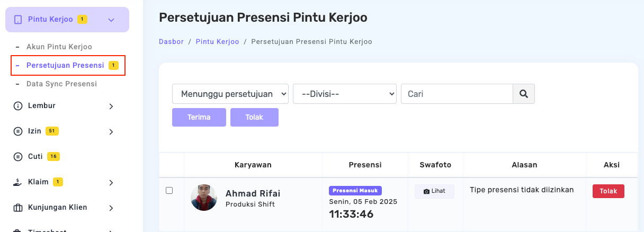644x232 pixels.
Task: Collapse the Pintu Kerjoo menu chevron
Action: 111,20
